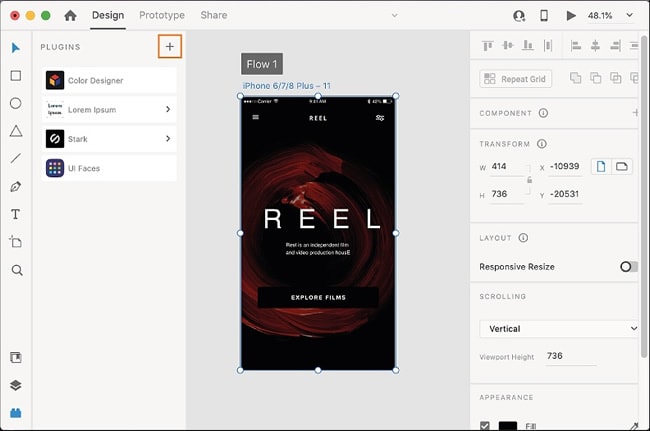Click the Viewport Height field
Image resolution: width=650 pixels, height=431 pixels.
570,356
